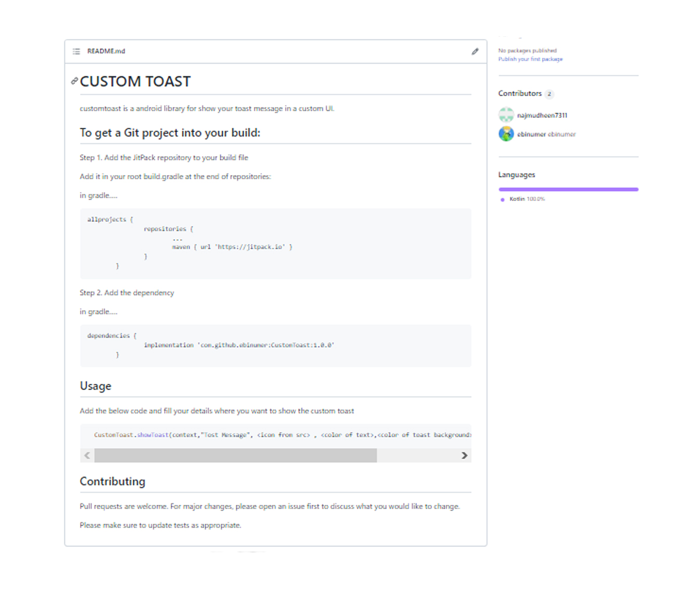Click the CUSTOM TOAST heading
This screenshot has width=673, height=616.
tap(136, 82)
